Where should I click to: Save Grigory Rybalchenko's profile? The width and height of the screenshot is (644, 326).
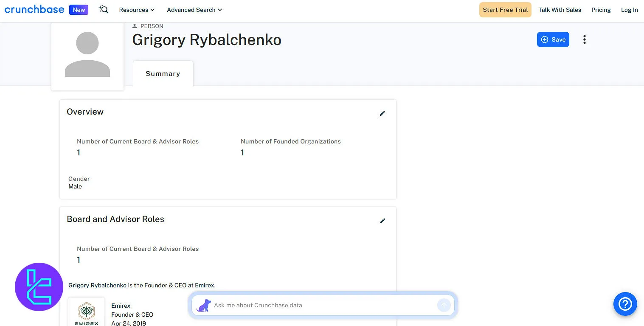point(553,39)
